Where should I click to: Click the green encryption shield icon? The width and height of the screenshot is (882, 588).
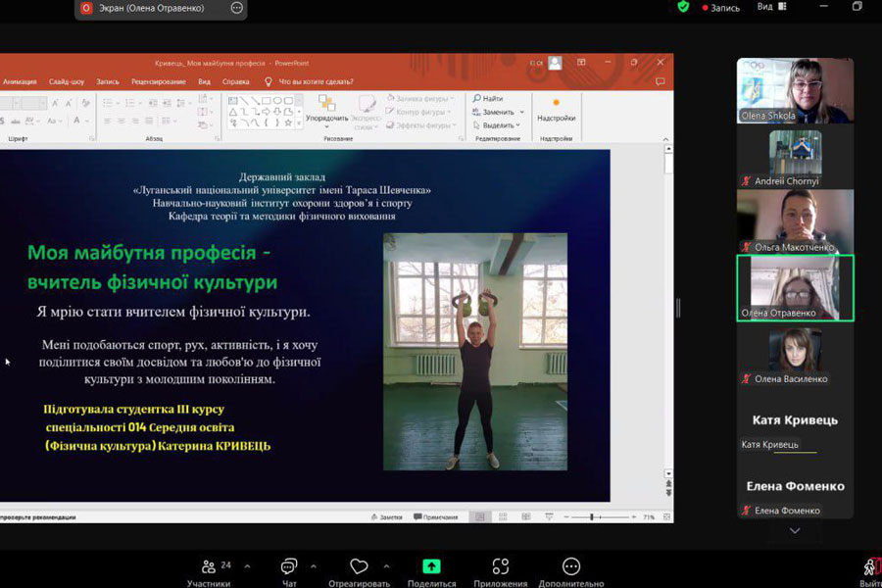(683, 7)
